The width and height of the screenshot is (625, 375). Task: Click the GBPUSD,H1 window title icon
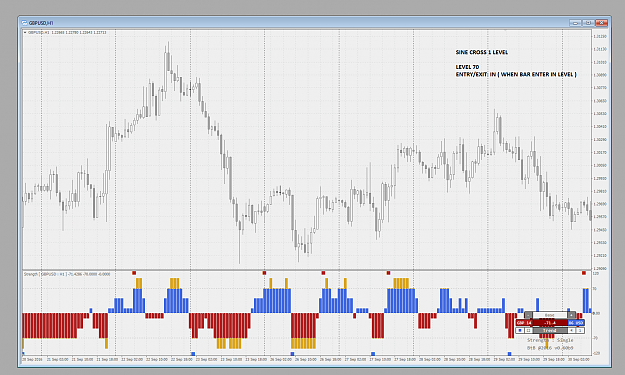tap(24, 23)
